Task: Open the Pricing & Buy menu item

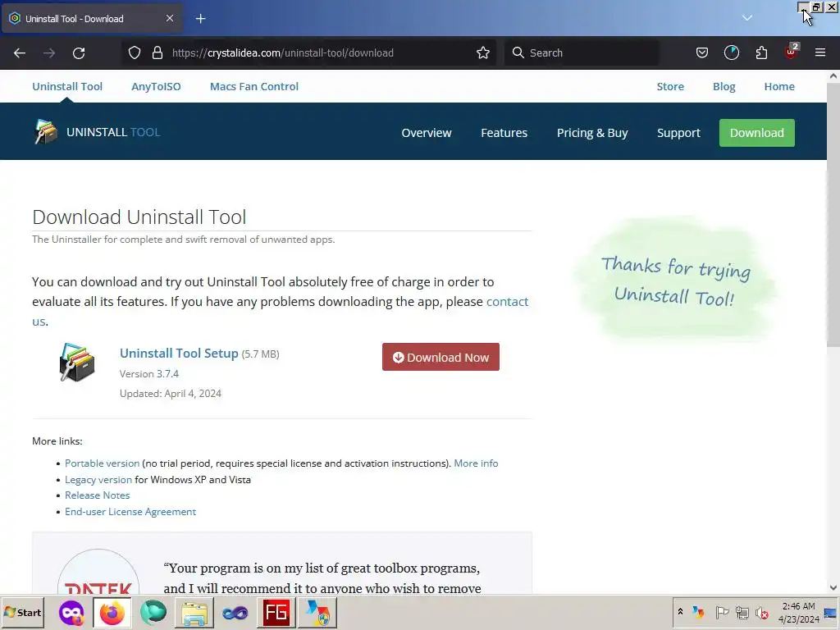Action: click(592, 132)
